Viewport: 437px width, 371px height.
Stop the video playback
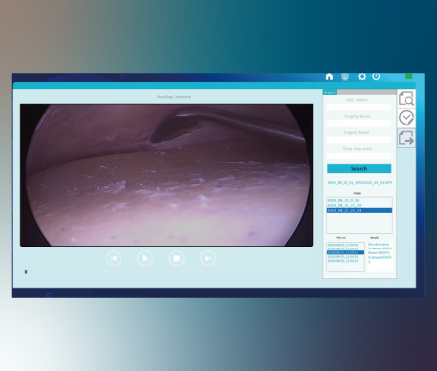click(176, 258)
